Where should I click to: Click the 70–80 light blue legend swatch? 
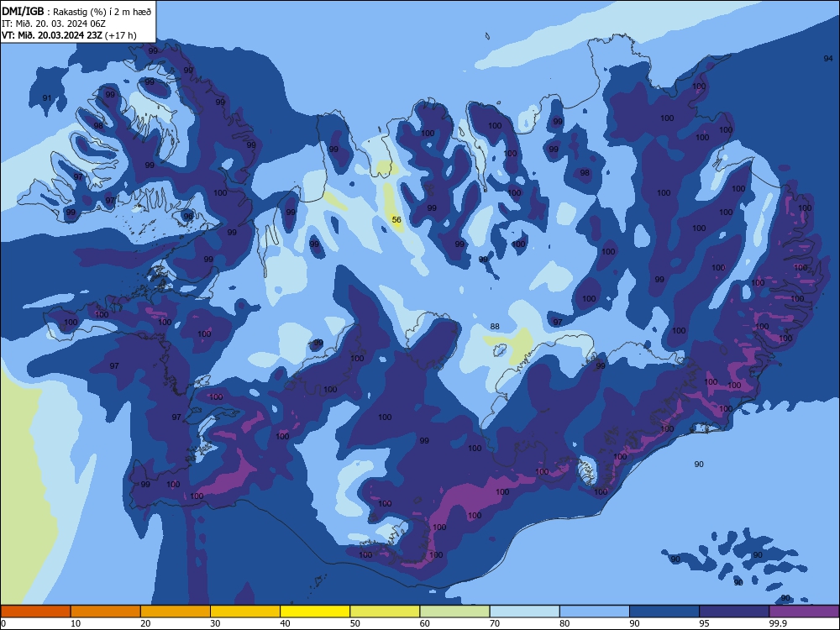click(x=525, y=612)
